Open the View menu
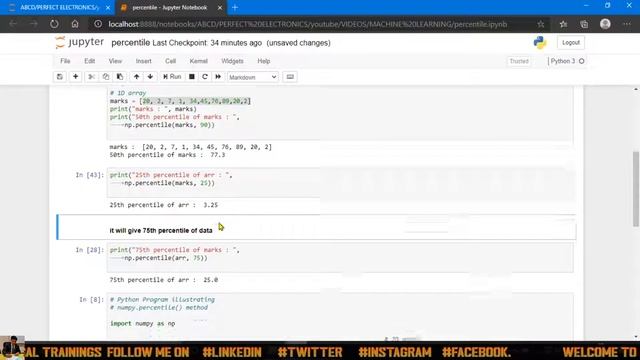Image resolution: width=640 pixels, height=360 pixels. click(115, 61)
